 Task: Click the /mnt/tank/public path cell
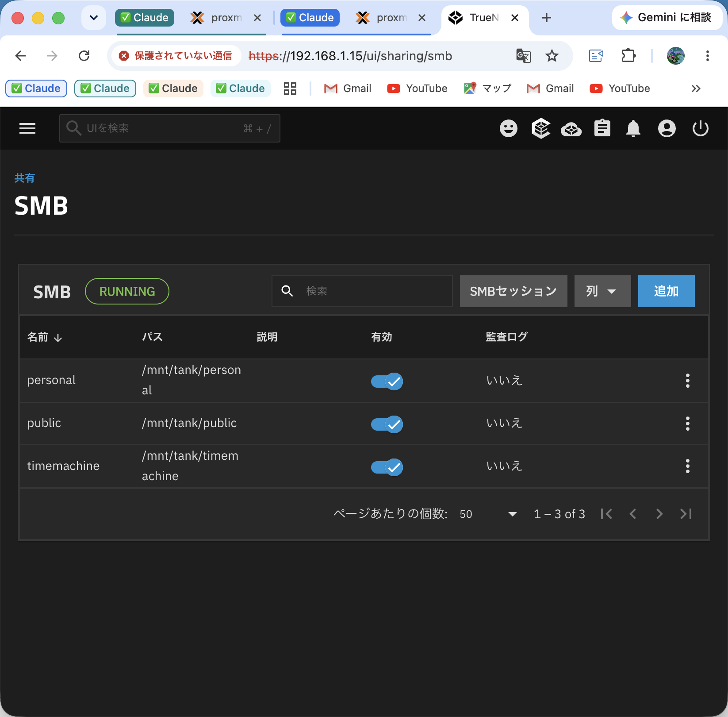(x=189, y=423)
